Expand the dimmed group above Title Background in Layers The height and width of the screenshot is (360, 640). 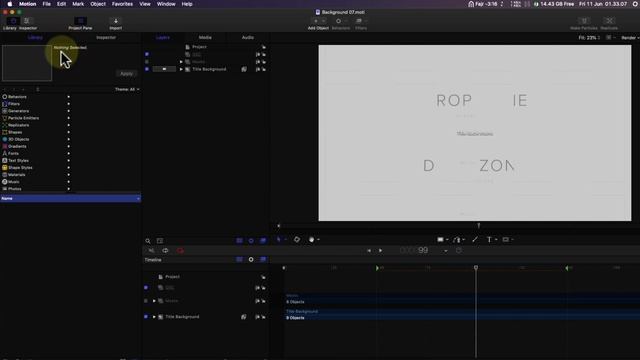(x=181, y=62)
